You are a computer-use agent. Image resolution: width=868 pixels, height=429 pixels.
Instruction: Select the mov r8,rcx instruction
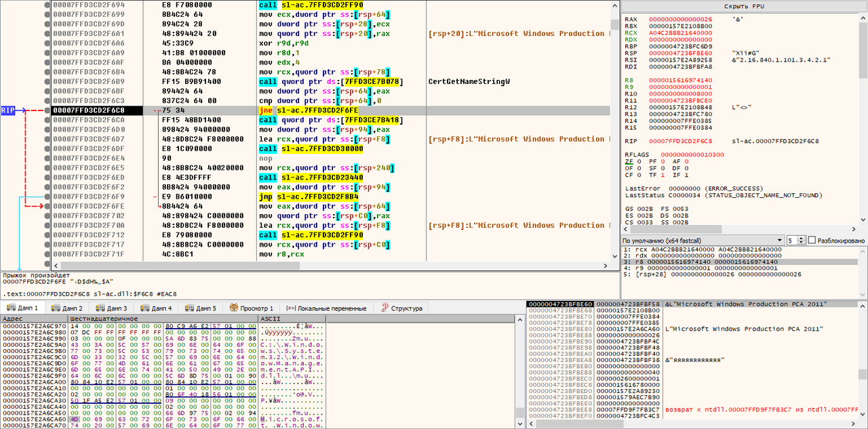(279, 254)
